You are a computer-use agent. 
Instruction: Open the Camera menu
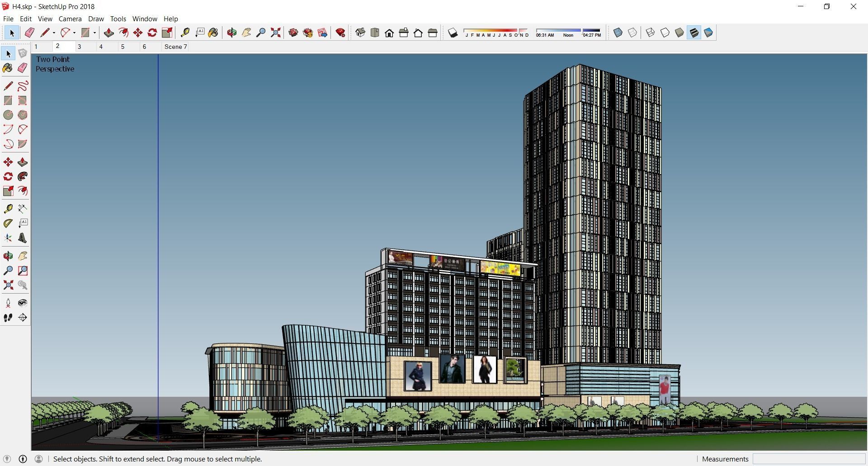tap(70, 19)
